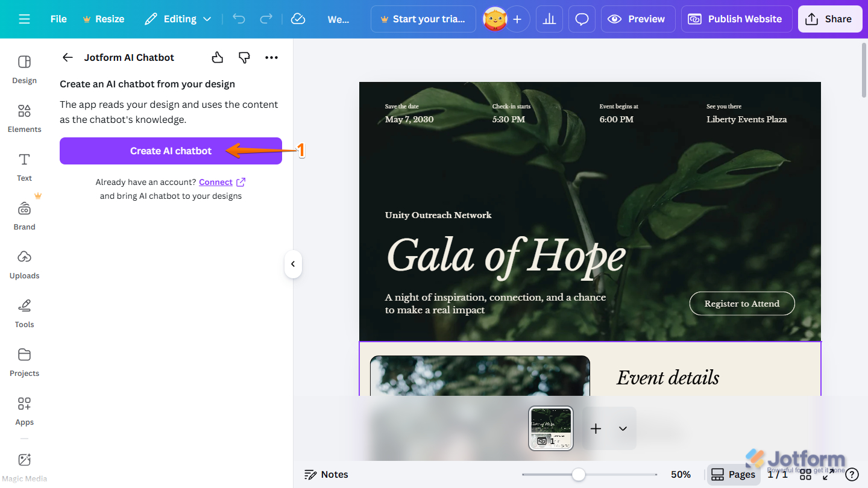Image resolution: width=868 pixels, height=488 pixels.
Task: Open the comments panel
Action: point(582,19)
